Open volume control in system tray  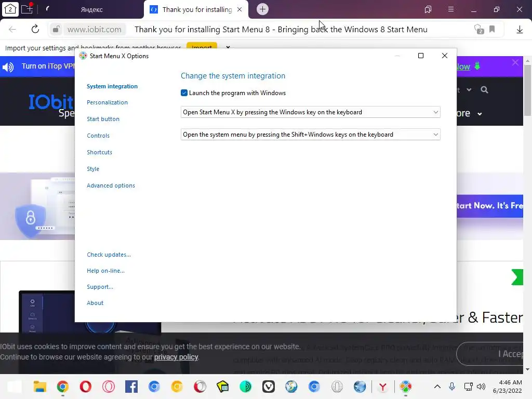point(481,387)
